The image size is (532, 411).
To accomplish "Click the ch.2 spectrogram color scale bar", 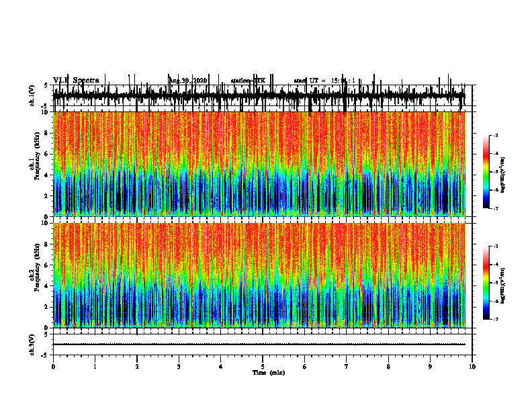I will [x=486, y=283].
